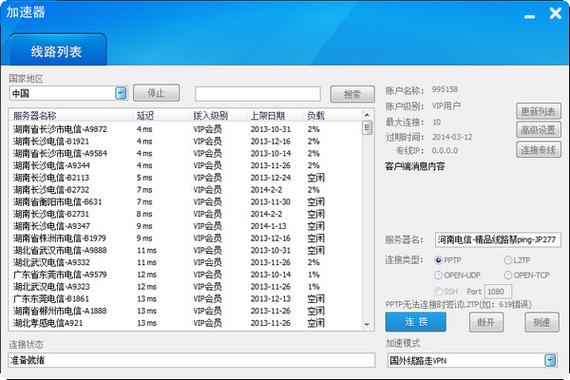Click the 连接专线 button

(538, 149)
